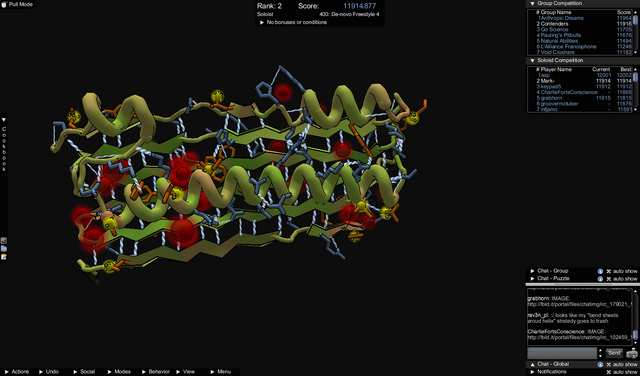Take a chat screenshot with camera icon
The image size is (640, 376).
coord(631,354)
